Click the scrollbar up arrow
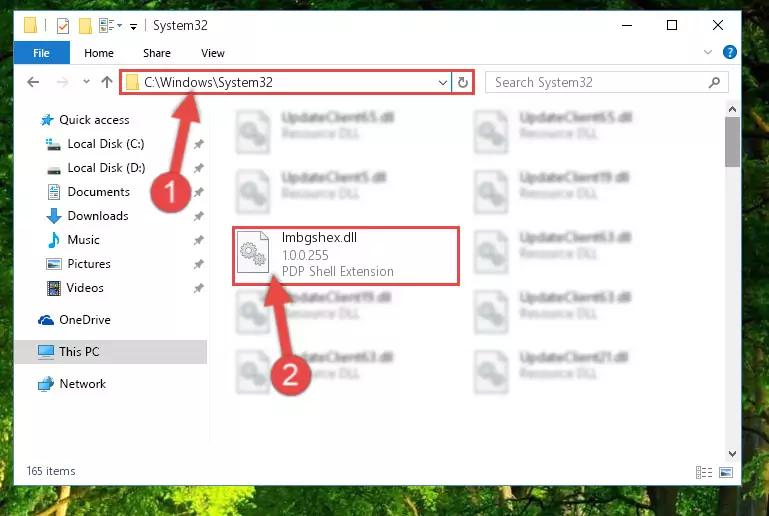Viewport: 769px width, 516px height. [732, 109]
